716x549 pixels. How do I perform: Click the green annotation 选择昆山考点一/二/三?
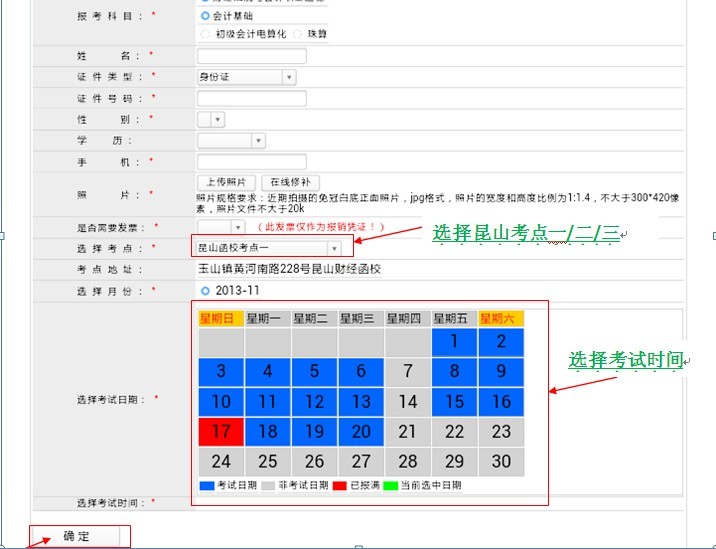point(526,233)
